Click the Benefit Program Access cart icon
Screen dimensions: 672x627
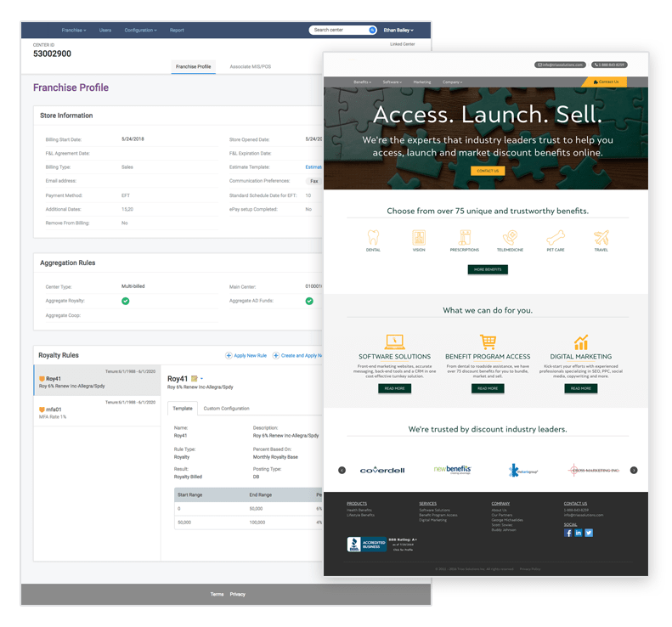coord(488,342)
